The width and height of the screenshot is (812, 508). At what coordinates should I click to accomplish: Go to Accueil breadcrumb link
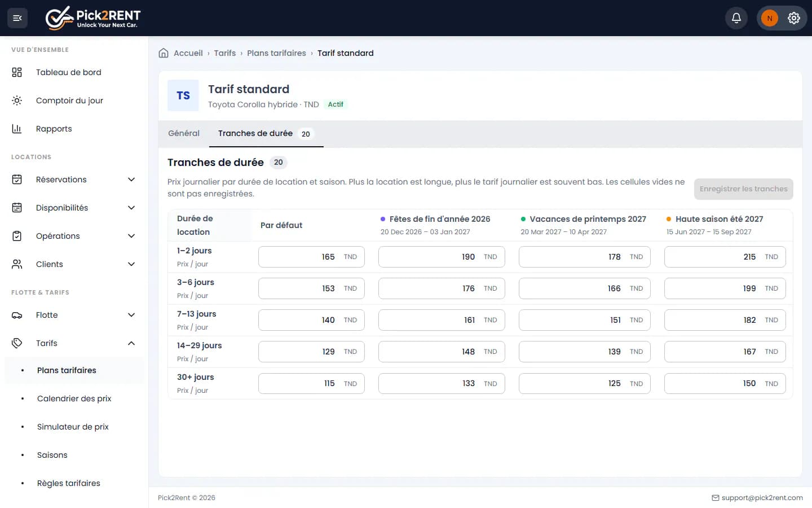tap(188, 53)
